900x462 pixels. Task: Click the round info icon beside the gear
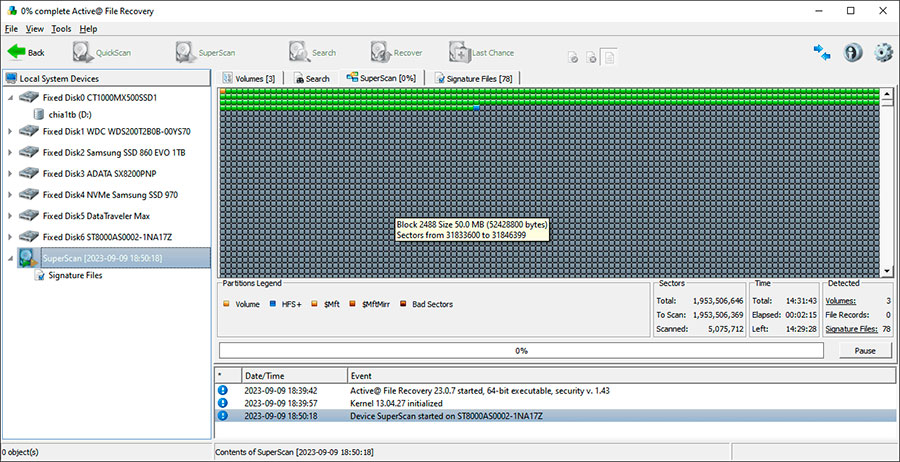[x=853, y=53]
